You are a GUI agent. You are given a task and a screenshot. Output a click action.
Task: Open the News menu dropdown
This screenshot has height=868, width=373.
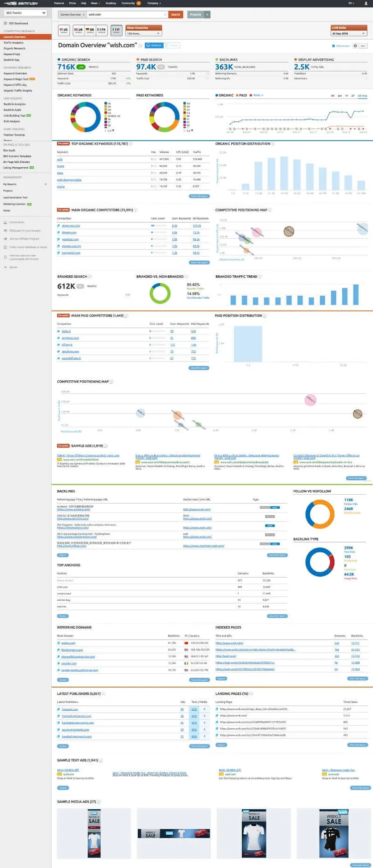coord(95,3)
